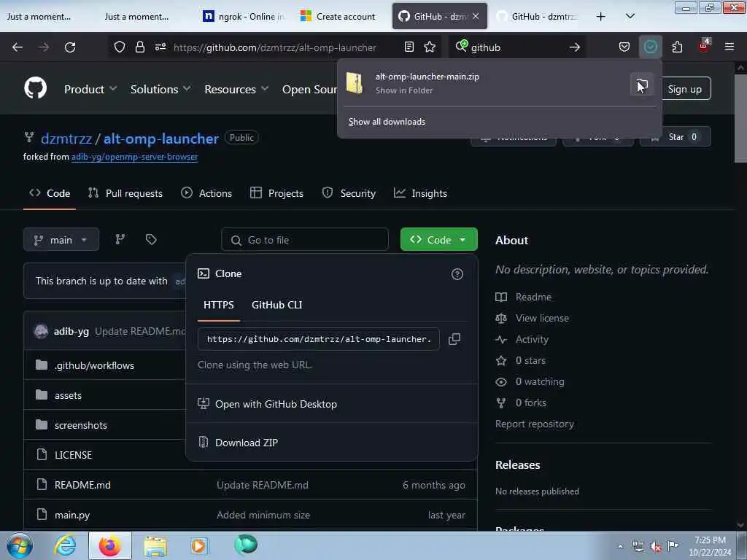This screenshot has width=747, height=560.
Task: Toggle the green Code dropdown button
Action: point(438,239)
